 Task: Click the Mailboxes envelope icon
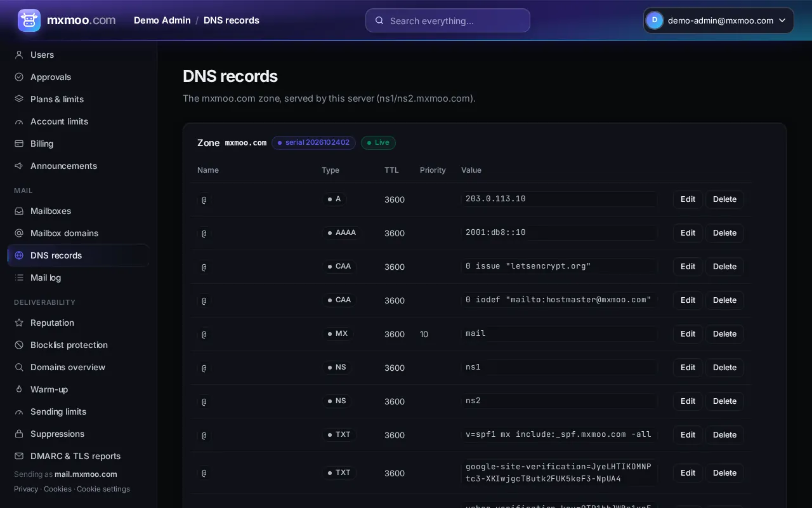click(x=19, y=211)
